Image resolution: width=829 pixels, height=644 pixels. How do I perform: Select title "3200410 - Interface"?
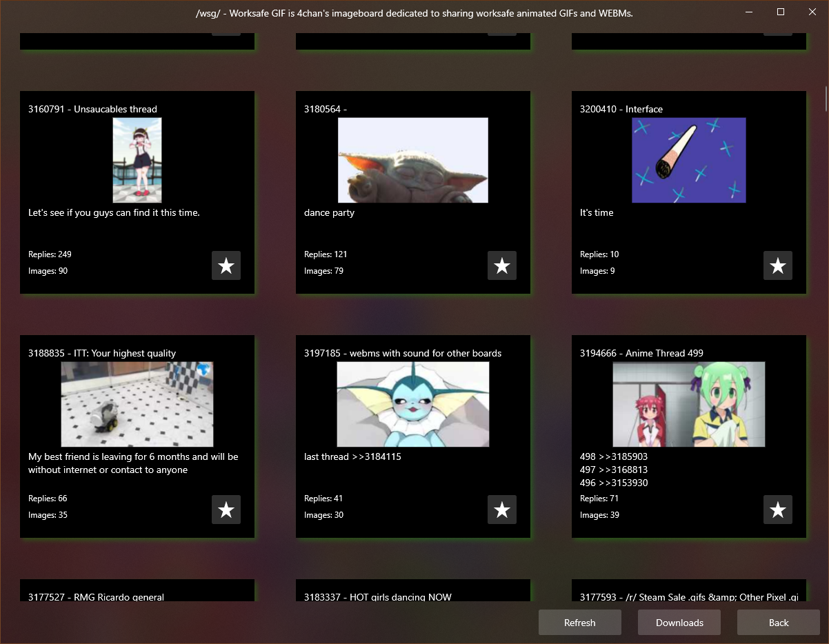[x=621, y=109]
